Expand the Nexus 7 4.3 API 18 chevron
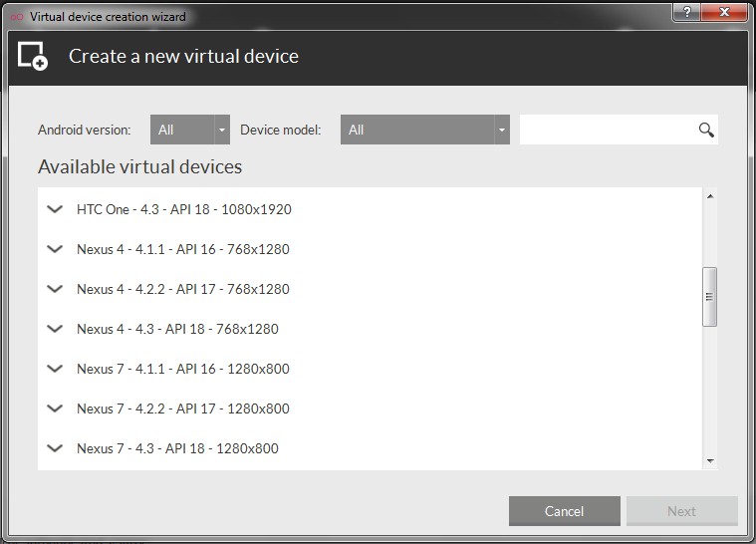This screenshot has height=544, width=756. tap(55, 448)
